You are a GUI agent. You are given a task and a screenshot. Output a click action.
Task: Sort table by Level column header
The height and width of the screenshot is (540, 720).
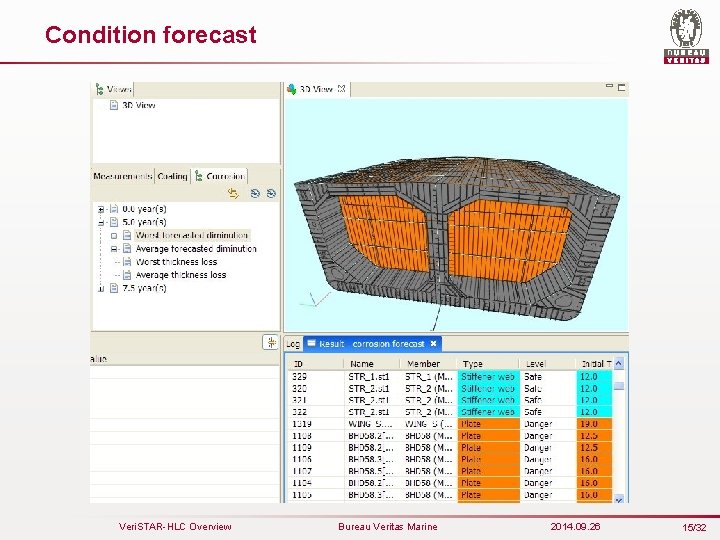click(x=547, y=364)
